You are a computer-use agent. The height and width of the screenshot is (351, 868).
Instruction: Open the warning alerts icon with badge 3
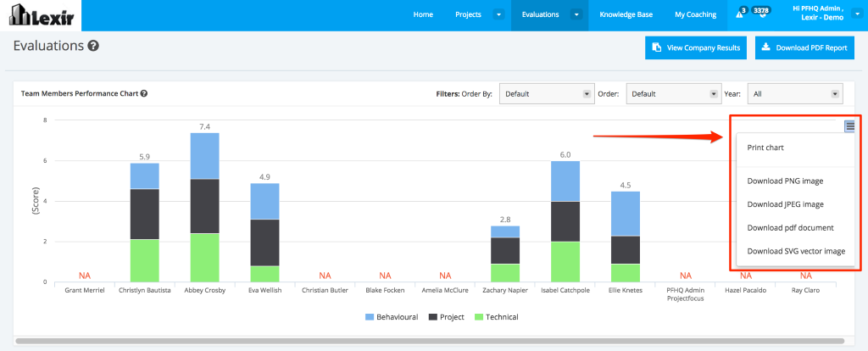click(x=739, y=15)
